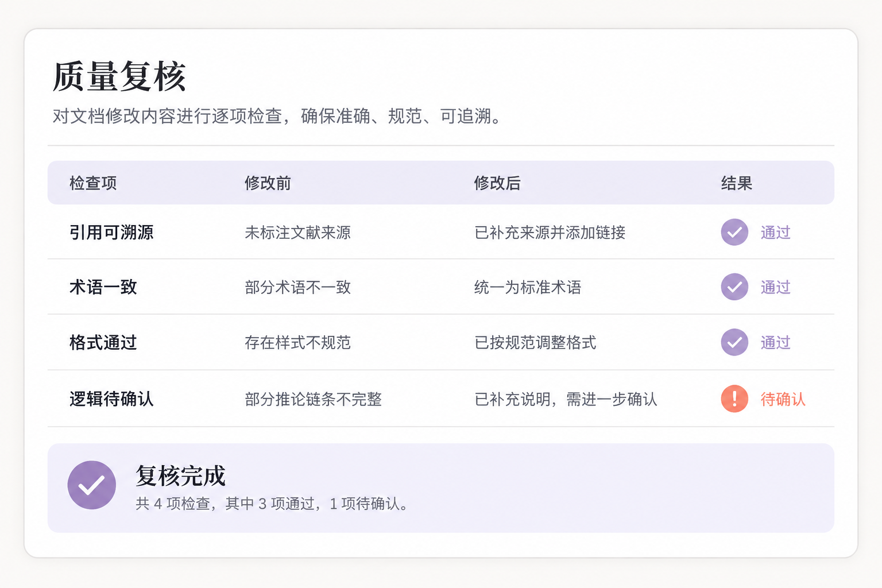Click 通过 status in 引用可溯源 row

[776, 233]
